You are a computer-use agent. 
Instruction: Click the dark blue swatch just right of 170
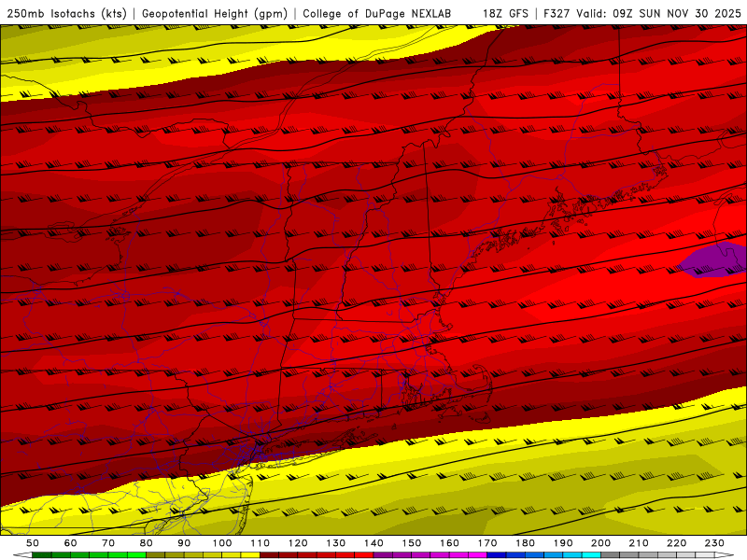coord(497,555)
